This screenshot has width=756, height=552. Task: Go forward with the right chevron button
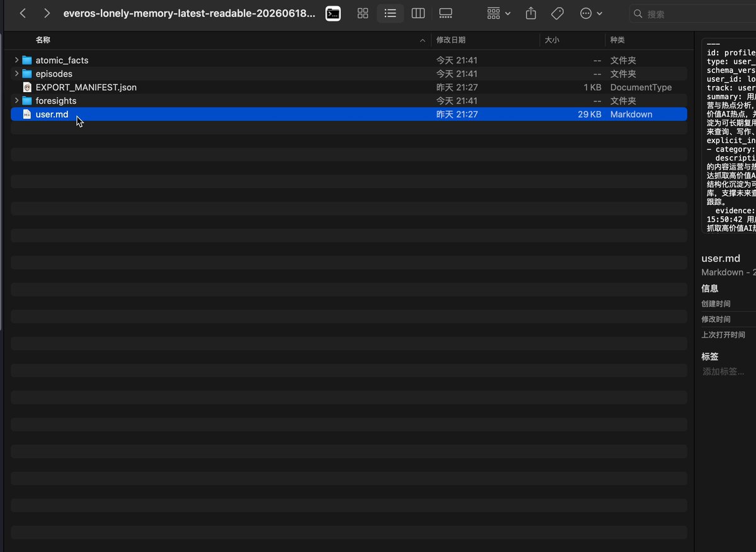tap(47, 13)
